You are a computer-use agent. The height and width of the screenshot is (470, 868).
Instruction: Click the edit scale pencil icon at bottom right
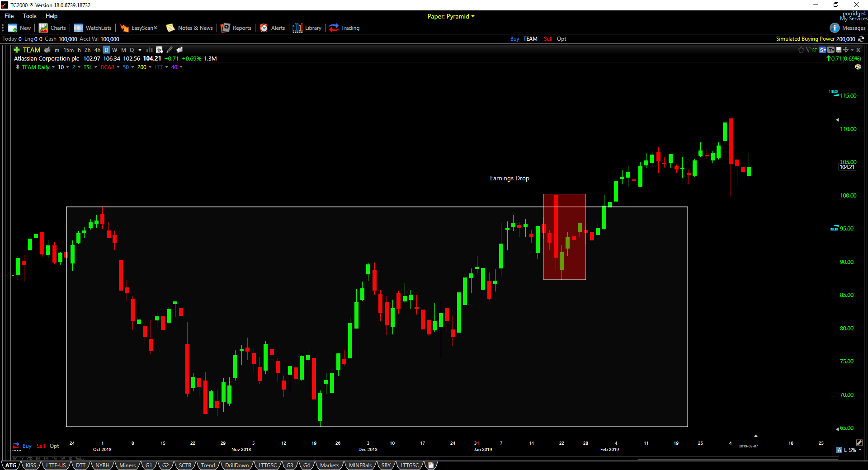(x=859, y=442)
